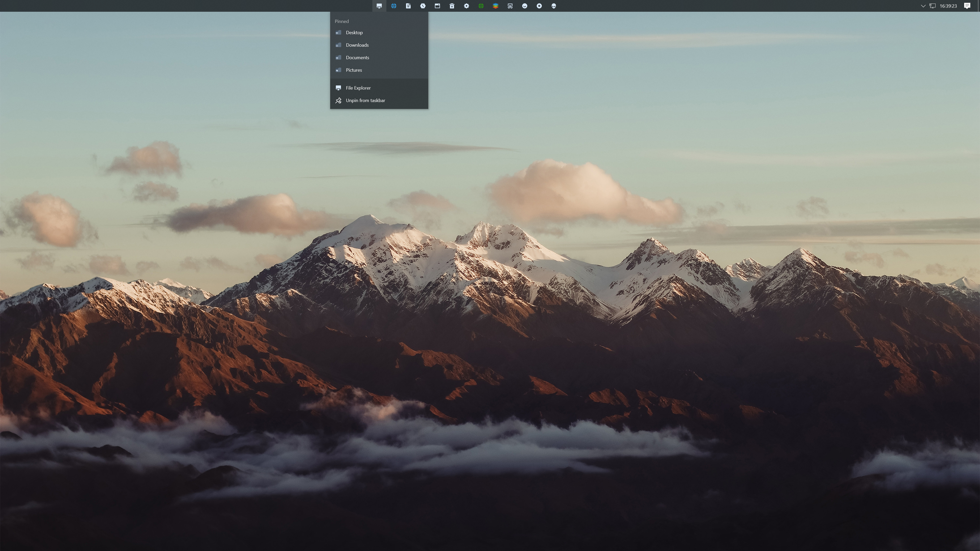Click the smiley face taskbar icon

(525, 6)
